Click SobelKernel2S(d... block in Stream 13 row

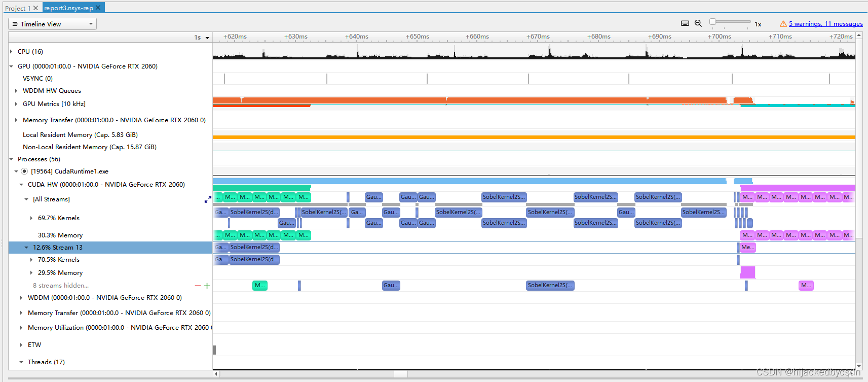[254, 248]
